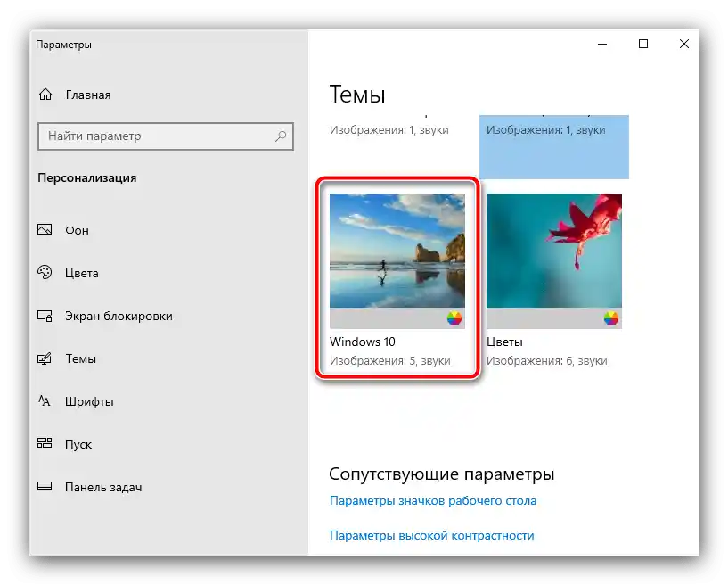This screenshot has width=728, height=585.
Task: Click the Панель задач taskbar icon
Action: pos(45,486)
